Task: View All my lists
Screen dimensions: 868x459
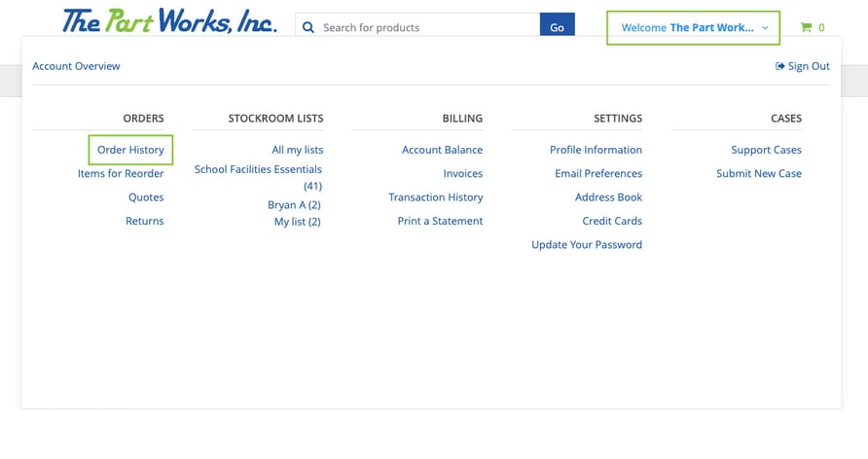Action: point(297,150)
